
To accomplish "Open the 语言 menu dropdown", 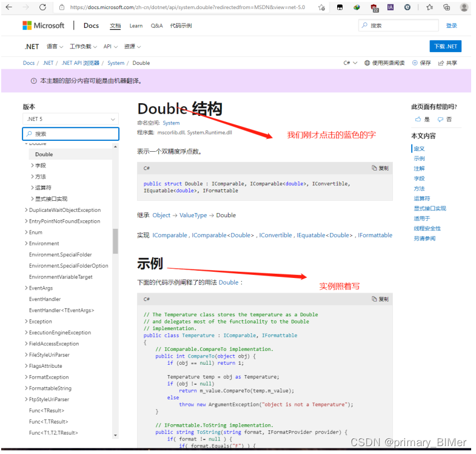I will [55, 47].
